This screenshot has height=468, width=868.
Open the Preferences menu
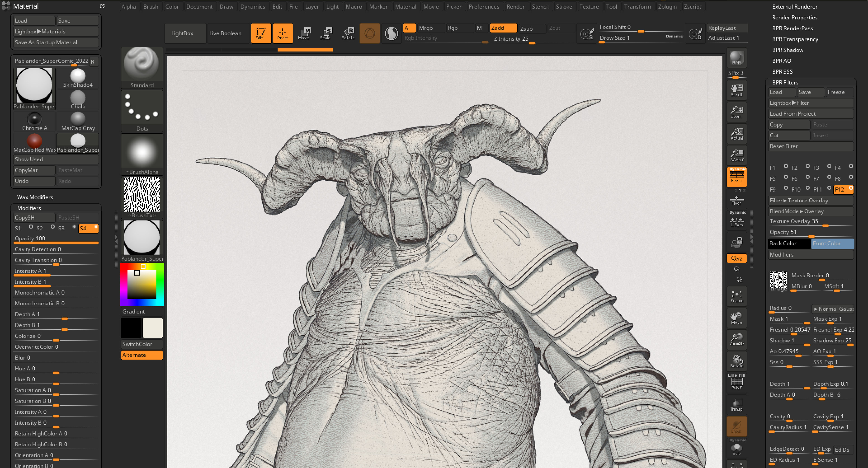484,6
